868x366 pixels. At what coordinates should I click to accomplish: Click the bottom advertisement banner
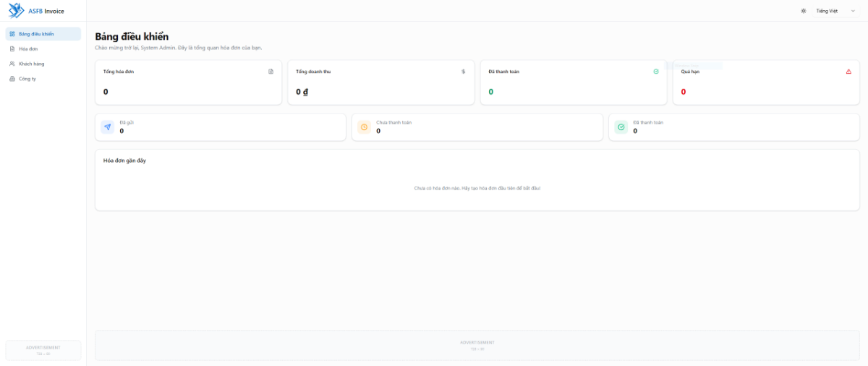pos(477,345)
